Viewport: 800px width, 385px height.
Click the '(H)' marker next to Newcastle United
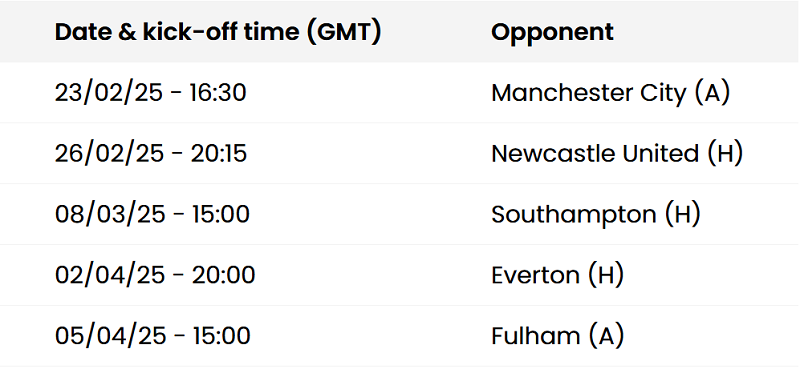point(725,153)
